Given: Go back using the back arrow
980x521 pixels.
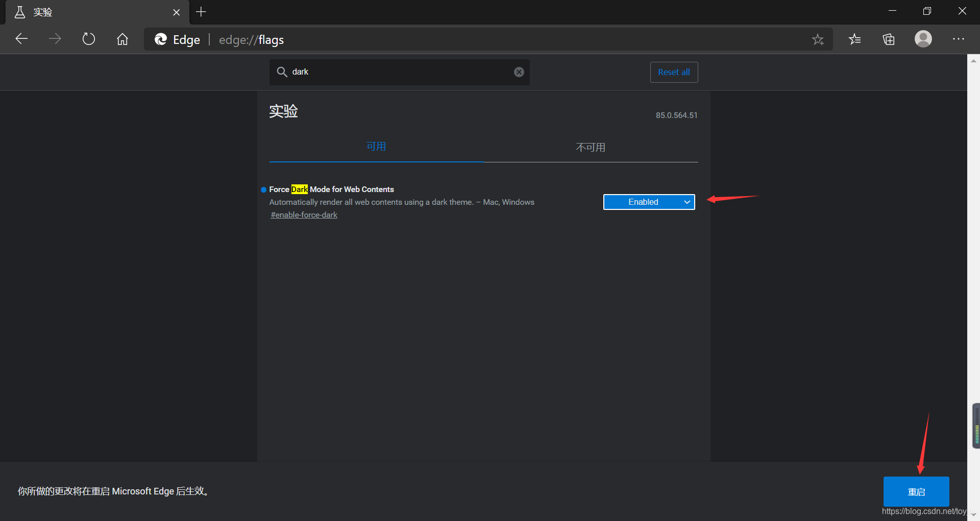Looking at the screenshot, I should tap(21, 39).
